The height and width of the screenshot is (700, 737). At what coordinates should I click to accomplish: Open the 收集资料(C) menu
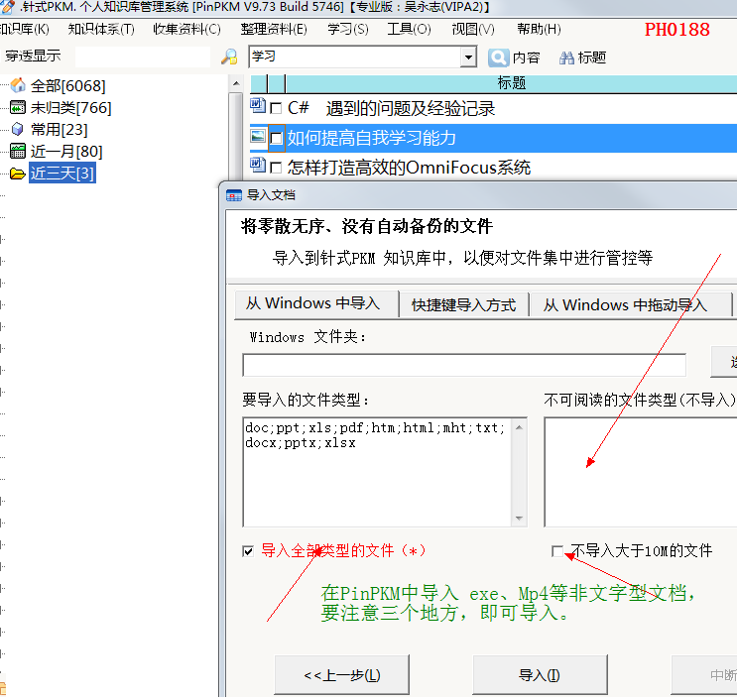pos(186,29)
